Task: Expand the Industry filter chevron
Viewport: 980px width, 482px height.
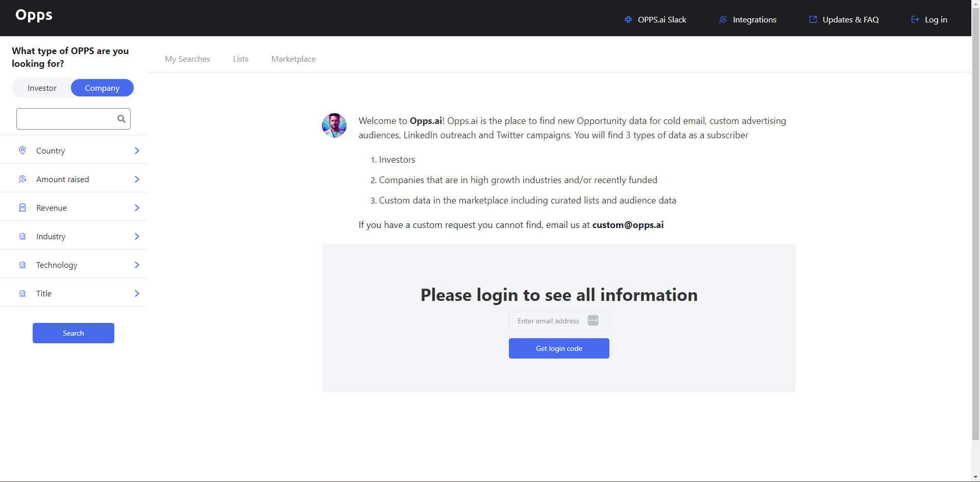Action: coord(137,236)
